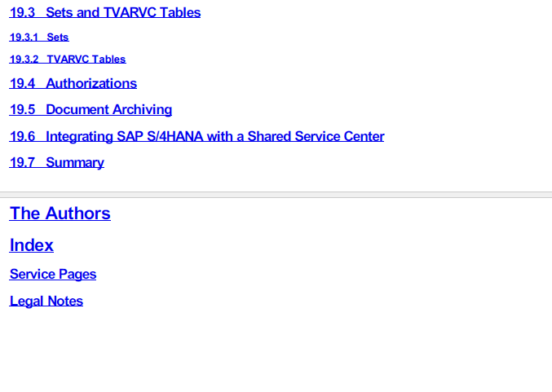Jump to 19.4 Authorizations
The image size is (552, 392).
pos(73,83)
